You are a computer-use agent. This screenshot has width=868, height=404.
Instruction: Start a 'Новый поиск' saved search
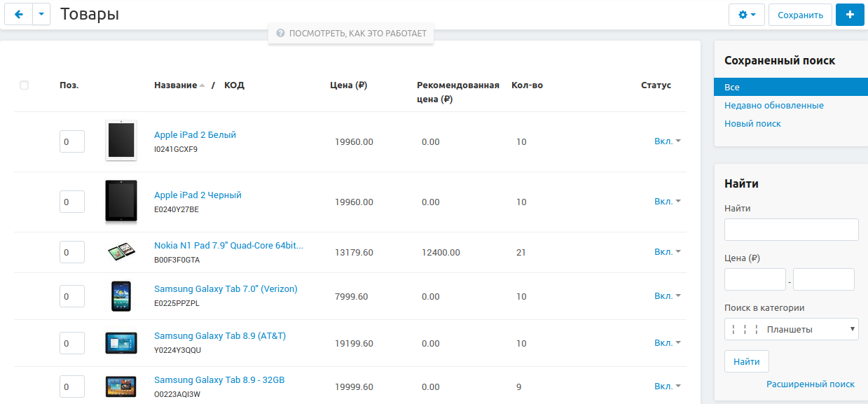click(x=752, y=124)
